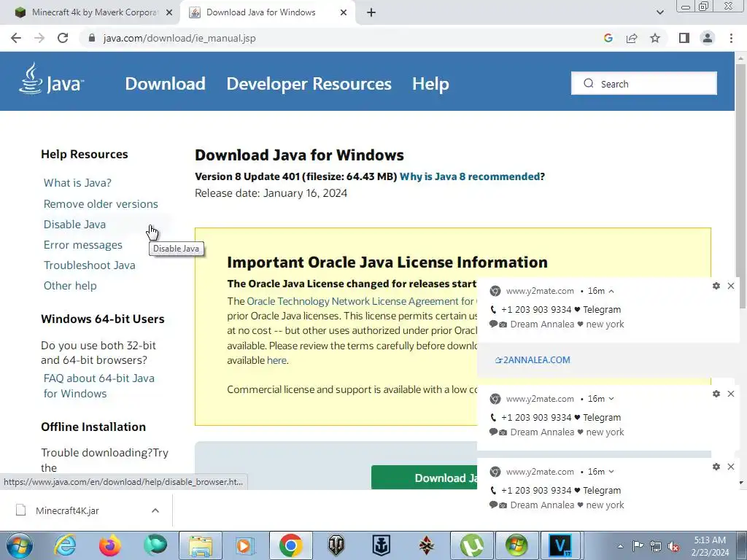Launch Internet Explorer from taskbar
Image resolution: width=747 pixels, height=560 pixels.
(x=64, y=545)
